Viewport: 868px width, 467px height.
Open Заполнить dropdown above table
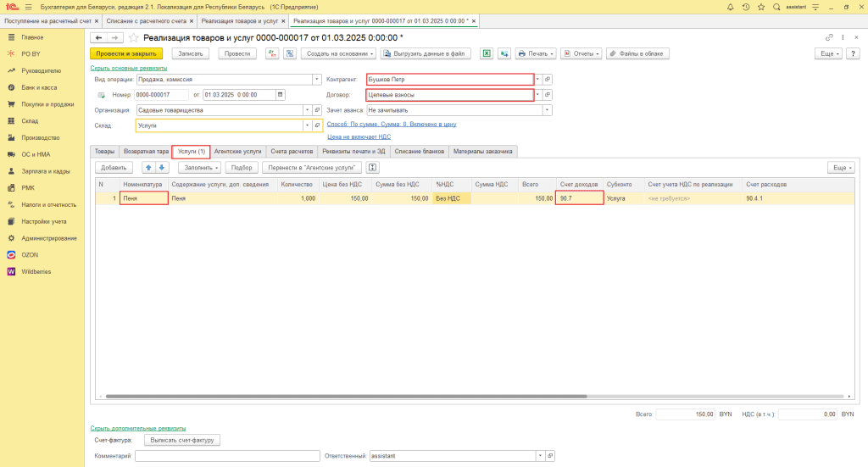(x=200, y=168)
